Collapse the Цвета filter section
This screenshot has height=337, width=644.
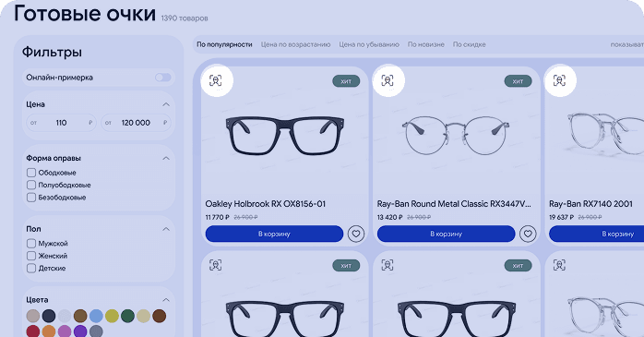click(166, 300)
